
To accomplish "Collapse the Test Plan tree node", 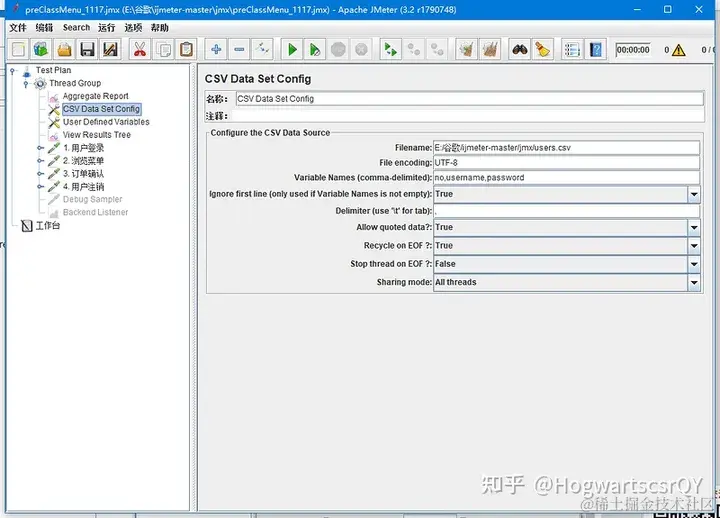I will pyautogui.click(x=13, y=71).
